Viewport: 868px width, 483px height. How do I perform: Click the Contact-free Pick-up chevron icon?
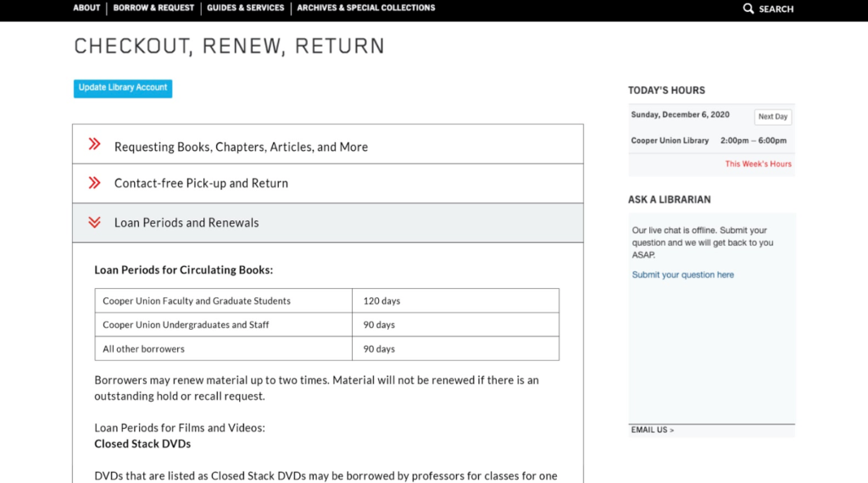(95, 183)
